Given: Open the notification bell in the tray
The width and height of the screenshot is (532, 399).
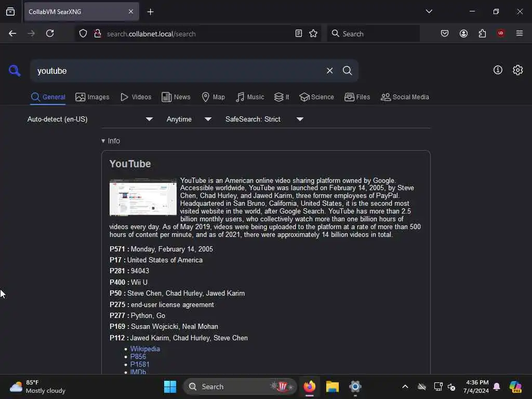Looking at the screenshot, I should 497,387.
